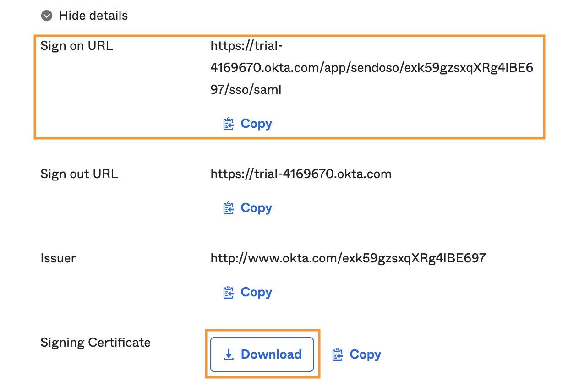Click the Hide details text
The height and width of the screenshot is (392, 579).
(93, 16)
